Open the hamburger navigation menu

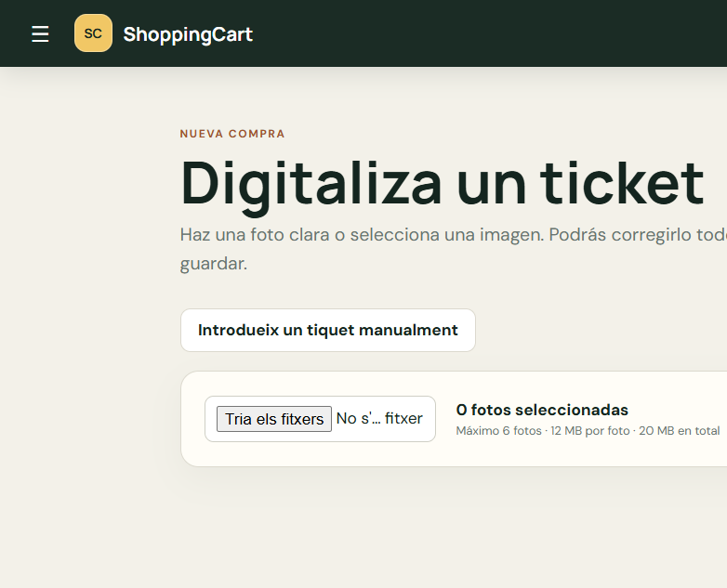click(x=40, y=33)
